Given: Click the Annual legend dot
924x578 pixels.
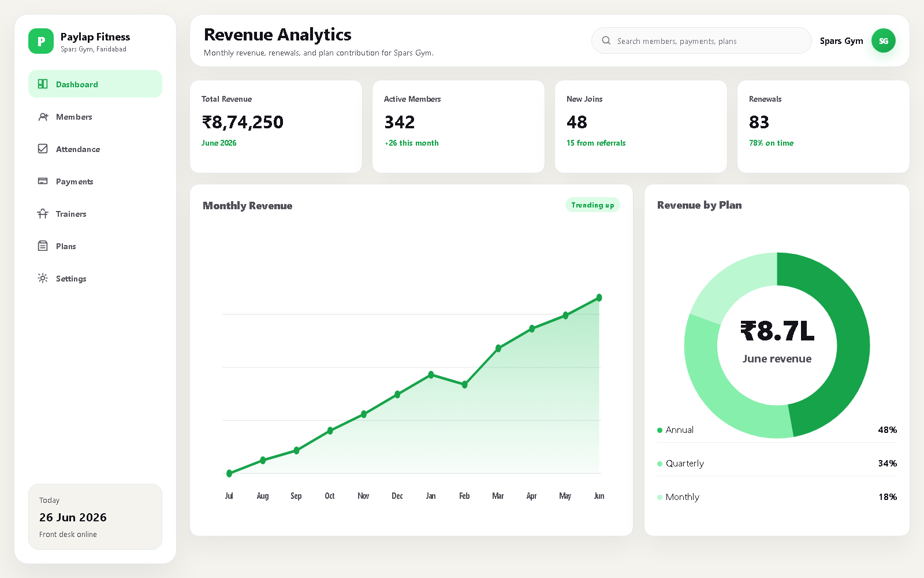Looking at the screenshot, I should tap(660, 430).
